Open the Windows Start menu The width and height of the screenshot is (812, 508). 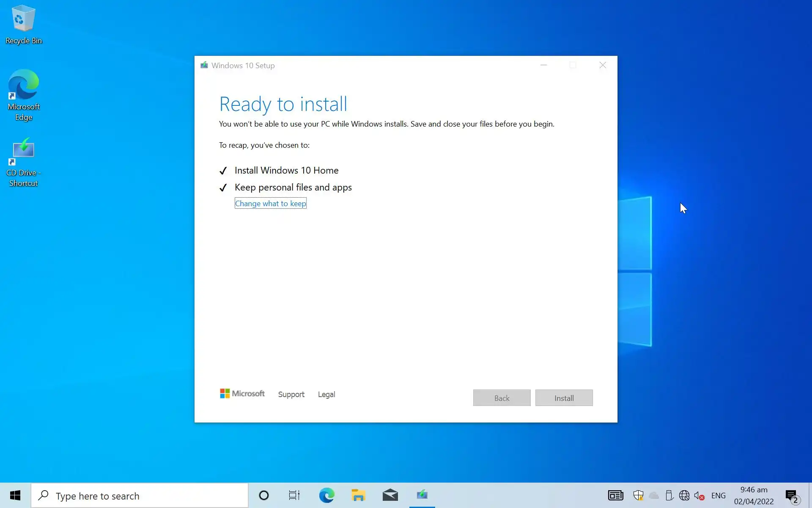click(x=15, y=495)
